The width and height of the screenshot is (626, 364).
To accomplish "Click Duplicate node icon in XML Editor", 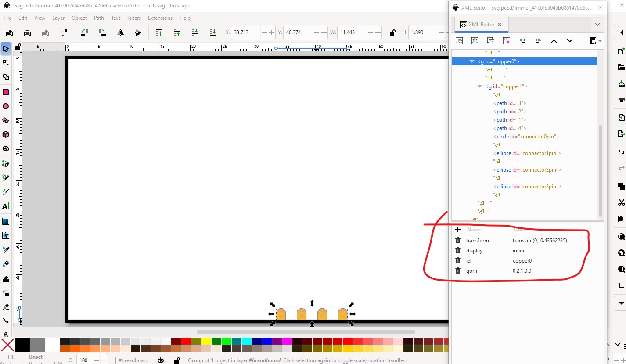I will (491, 41).
